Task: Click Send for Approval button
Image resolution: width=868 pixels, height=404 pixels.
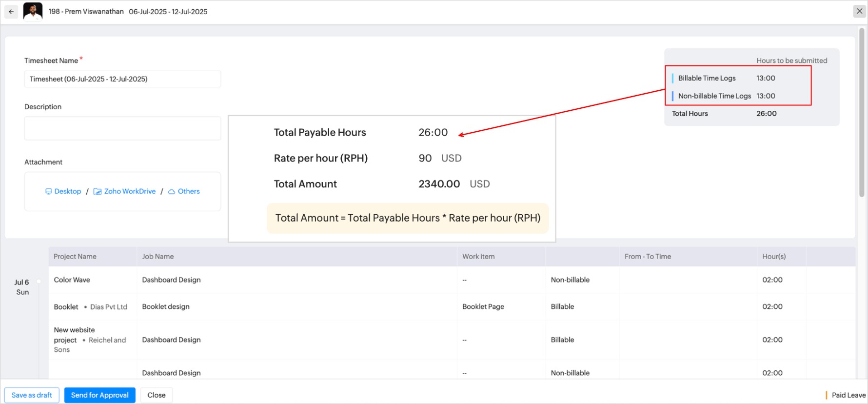Action: click(99, 395)
